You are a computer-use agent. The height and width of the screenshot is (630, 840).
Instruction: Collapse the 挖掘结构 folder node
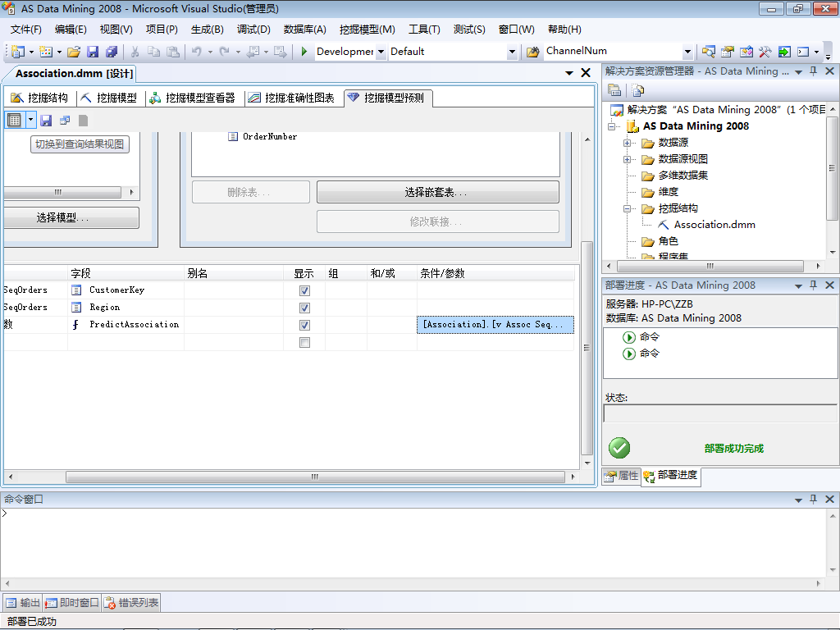click(x=627, y=208)
